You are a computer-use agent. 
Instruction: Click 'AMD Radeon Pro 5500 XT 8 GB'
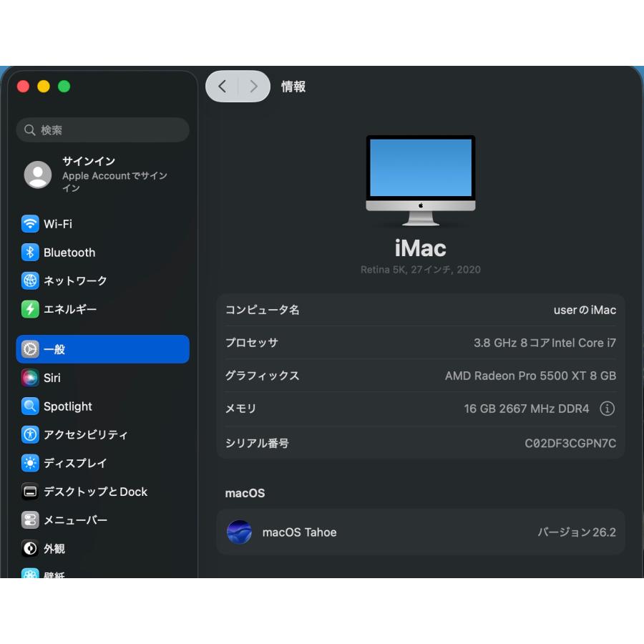pyautogui.click(x=531, y=376)
